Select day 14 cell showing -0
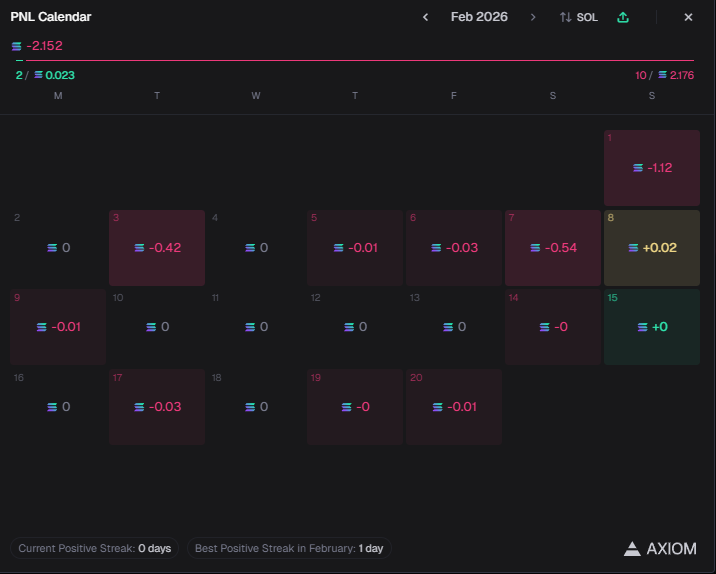This screenshot has width=716, height=574. click(x=553, y=327)
